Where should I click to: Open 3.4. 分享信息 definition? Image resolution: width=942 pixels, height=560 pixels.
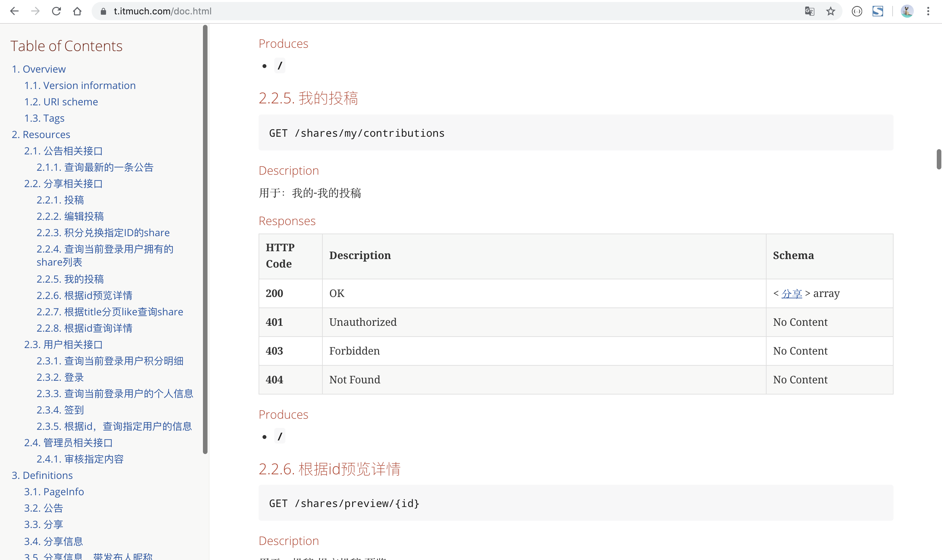[x=53, y=541]
